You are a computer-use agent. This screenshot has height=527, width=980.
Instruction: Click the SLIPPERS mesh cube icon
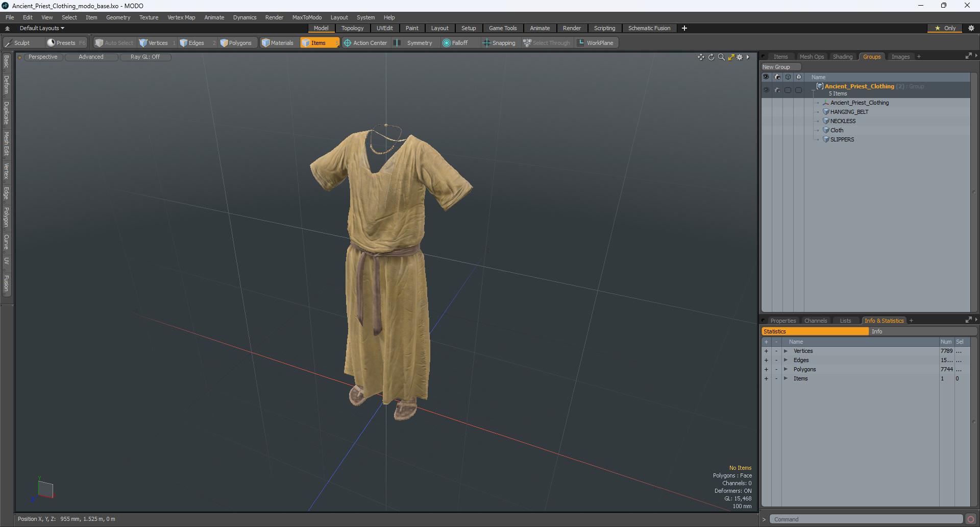[826, 139]
